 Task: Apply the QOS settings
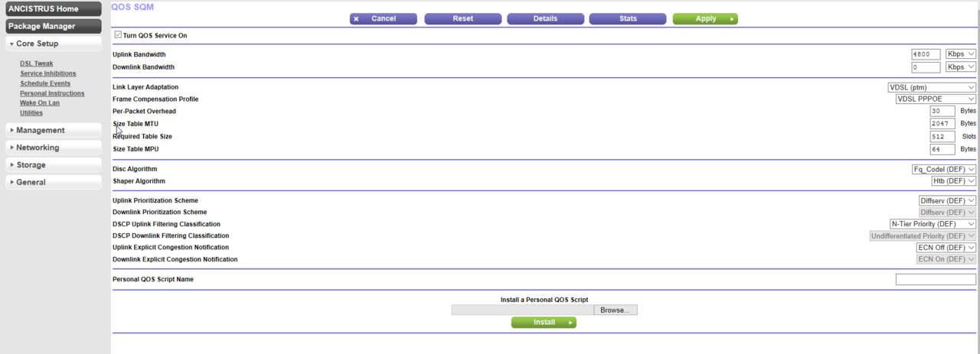coord(705,18)
